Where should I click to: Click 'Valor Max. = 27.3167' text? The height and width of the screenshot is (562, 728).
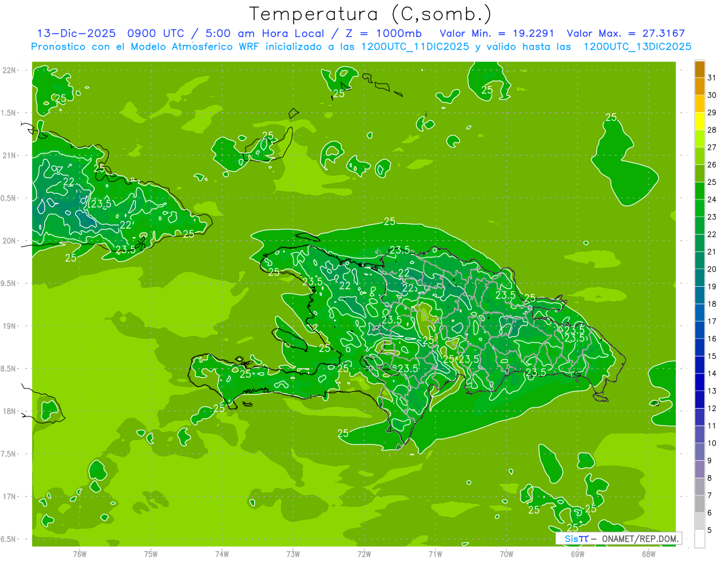626,34
